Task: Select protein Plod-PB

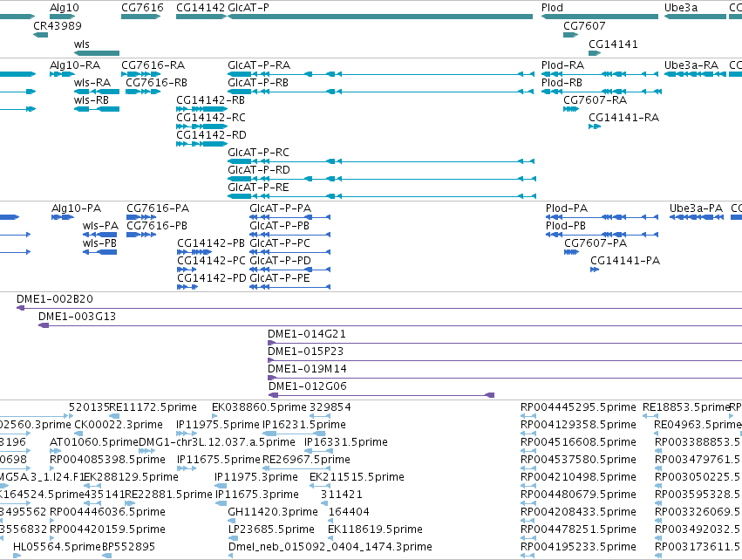Action: pos(566,226)
